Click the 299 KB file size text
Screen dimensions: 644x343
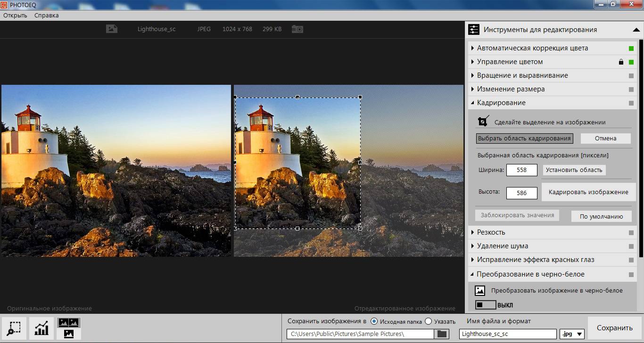tap(272, 29)
